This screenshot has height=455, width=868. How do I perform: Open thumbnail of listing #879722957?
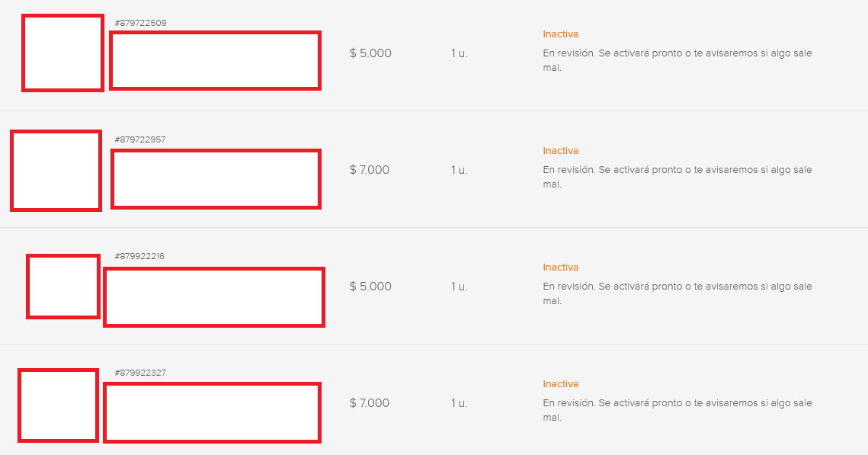point(56,171)
